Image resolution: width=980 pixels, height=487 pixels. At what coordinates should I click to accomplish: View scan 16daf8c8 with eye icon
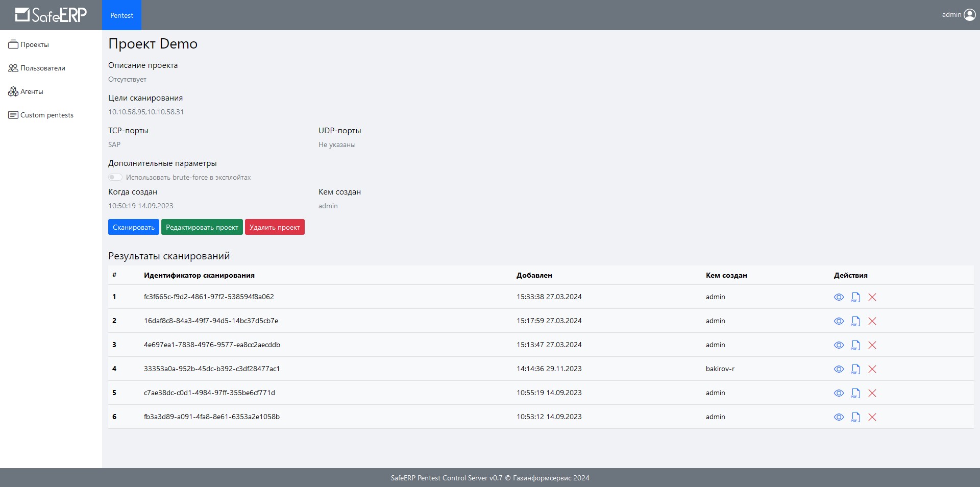[839, 321]
